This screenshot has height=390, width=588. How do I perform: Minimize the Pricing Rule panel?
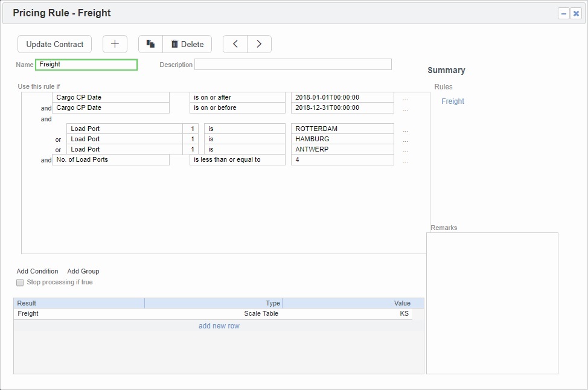564,13
